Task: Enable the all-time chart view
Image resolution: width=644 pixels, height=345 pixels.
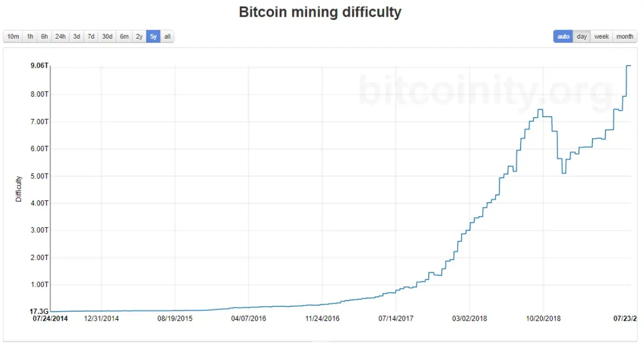Action: point(167,36)
